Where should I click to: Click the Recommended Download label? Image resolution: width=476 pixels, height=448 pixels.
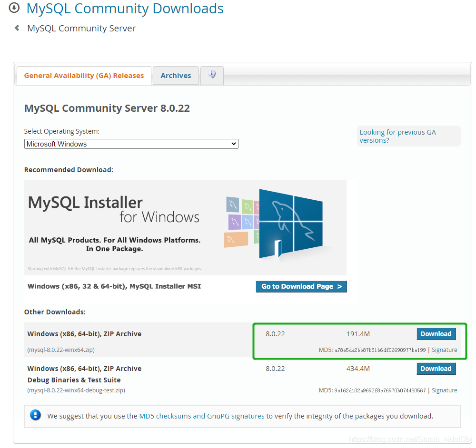click(69, 170)
